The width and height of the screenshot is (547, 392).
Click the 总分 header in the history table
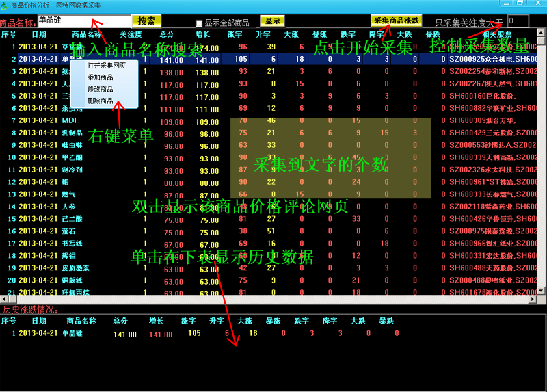tap(120, 321)
